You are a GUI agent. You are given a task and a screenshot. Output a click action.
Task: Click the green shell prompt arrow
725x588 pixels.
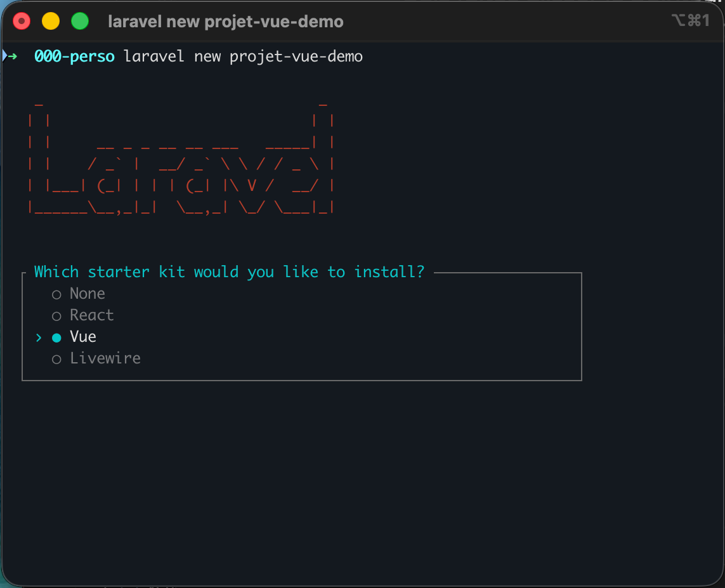pyautogui.click(x=13, y=56)
